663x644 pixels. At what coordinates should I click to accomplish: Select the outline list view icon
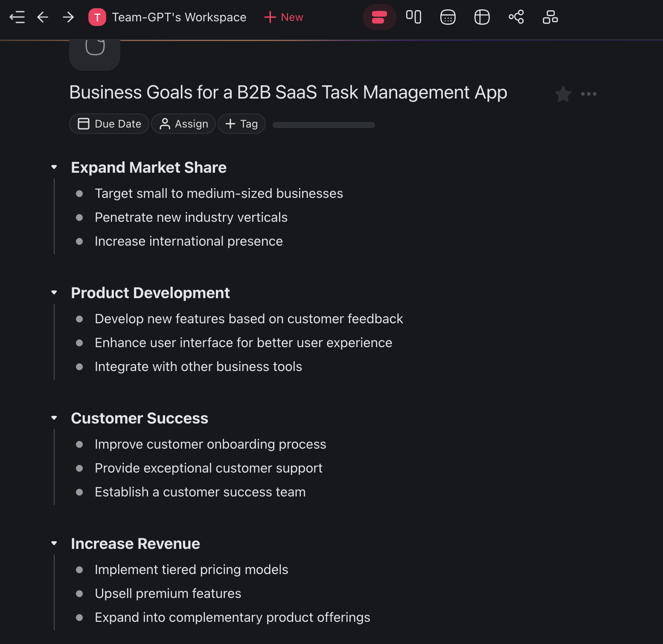[x=379, y=17]
